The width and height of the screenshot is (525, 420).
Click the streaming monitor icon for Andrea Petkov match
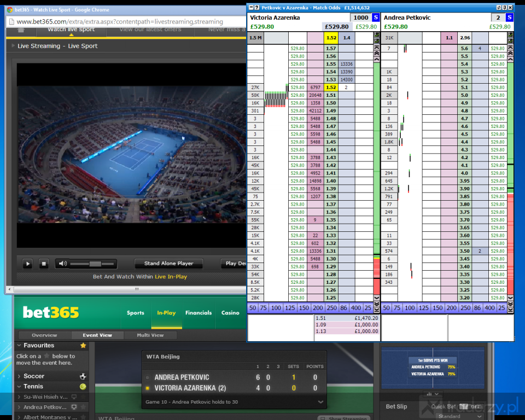point(74,407)
